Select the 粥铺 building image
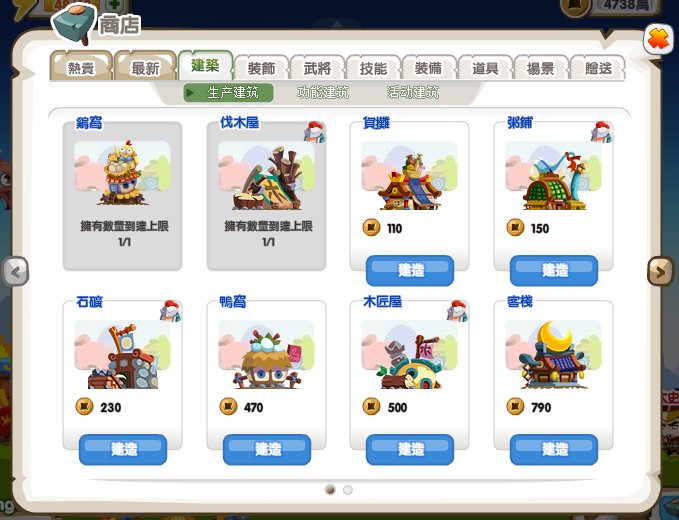This screenshot has width=679, height=520. (x=553, y=176)
